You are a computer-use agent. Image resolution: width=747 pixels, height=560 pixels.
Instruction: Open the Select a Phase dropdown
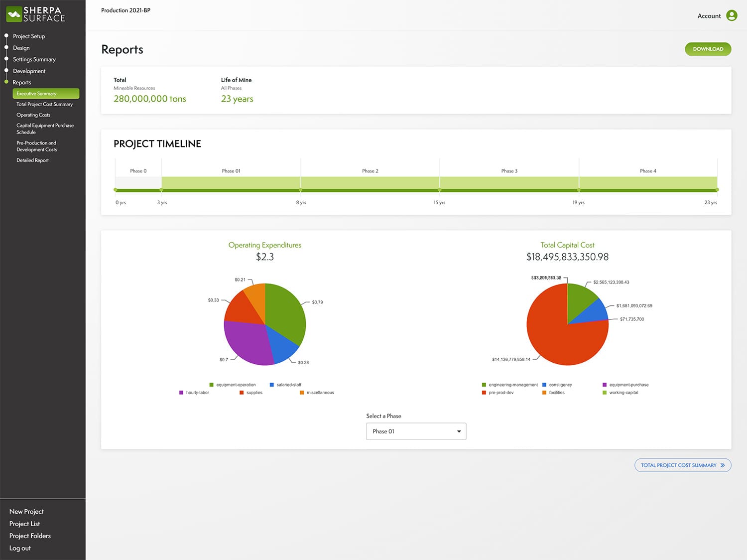tap(416, 431)
